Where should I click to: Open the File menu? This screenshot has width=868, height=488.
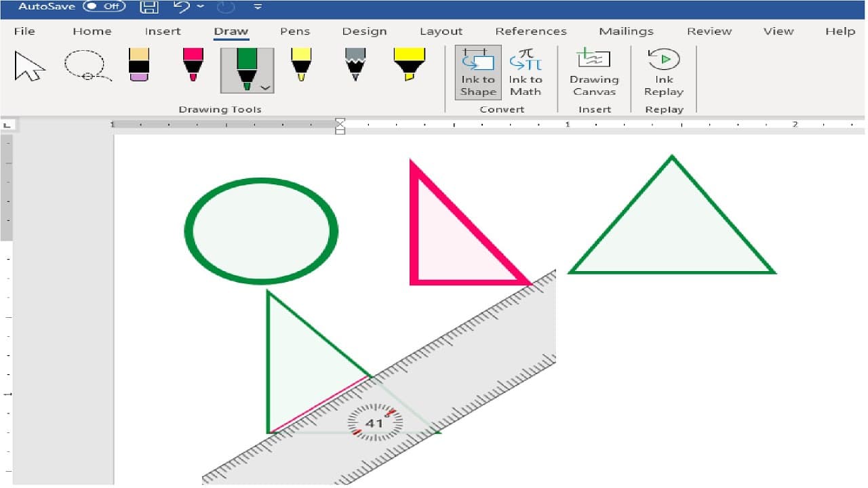pos(24,31)
